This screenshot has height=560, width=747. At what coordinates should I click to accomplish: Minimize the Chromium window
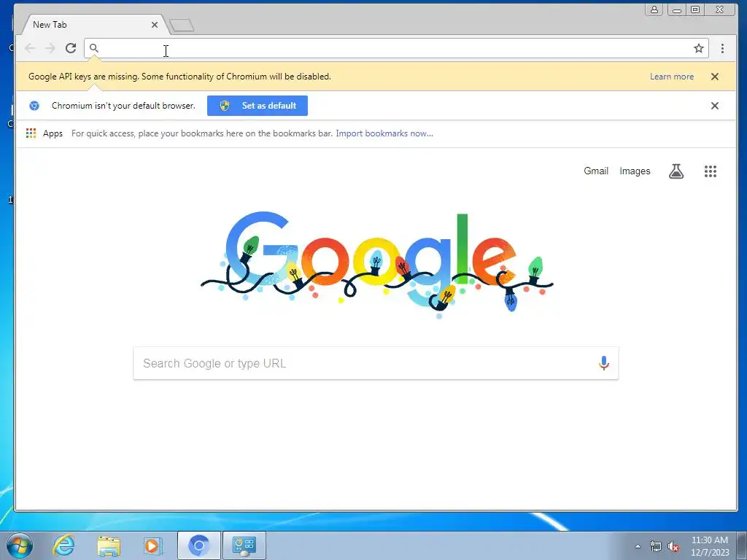[x=677, y=9]
